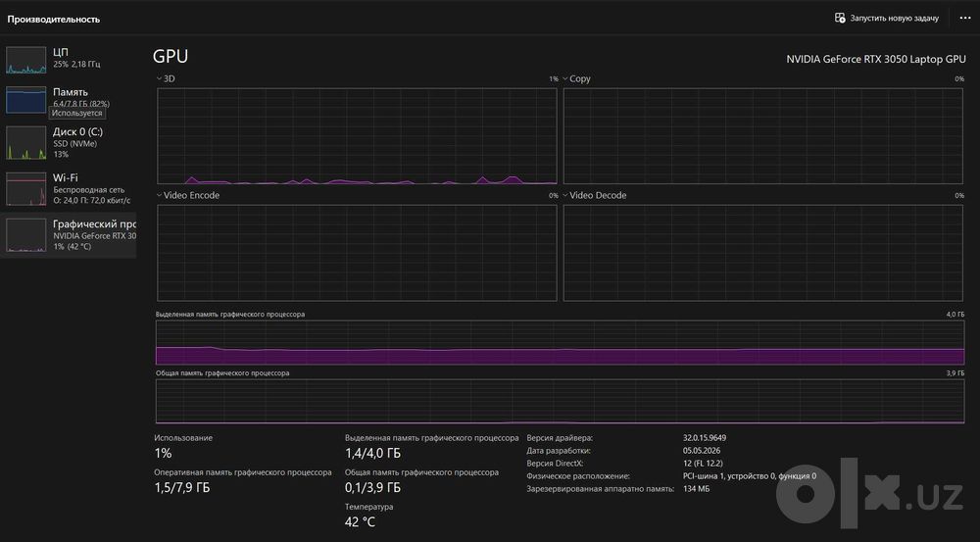Click the 42 °C temperature value
The height and width of the screenshot is (542, 980).
click(x=360, y=522)
